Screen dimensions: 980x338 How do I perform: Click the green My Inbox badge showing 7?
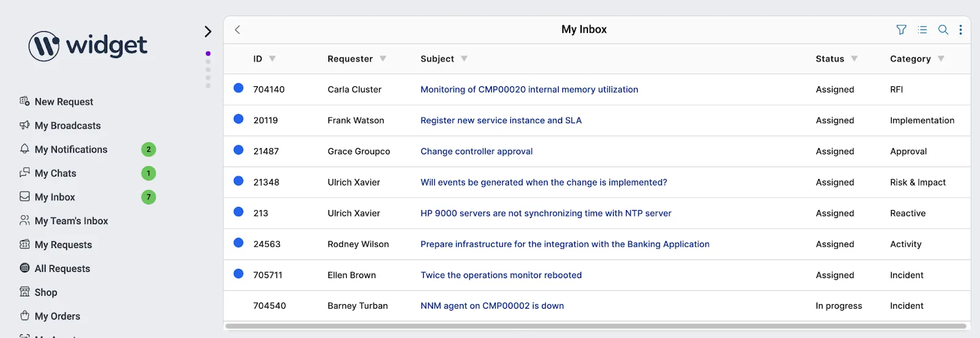tap(148, 197)
